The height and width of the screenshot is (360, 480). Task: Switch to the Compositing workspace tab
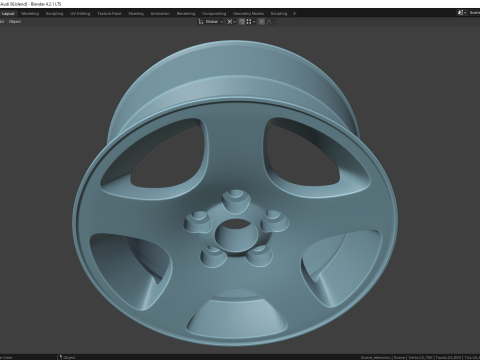pos(214,14)
